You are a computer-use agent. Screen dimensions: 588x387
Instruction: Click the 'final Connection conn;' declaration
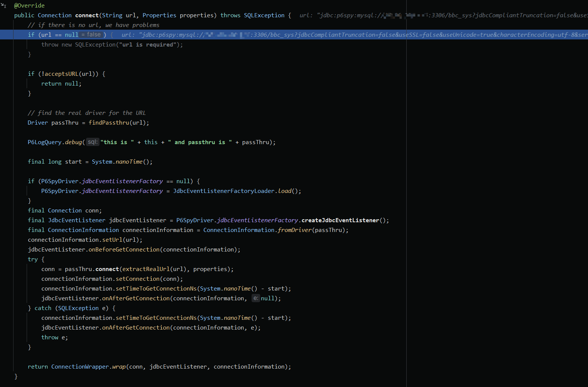[65, 211]
